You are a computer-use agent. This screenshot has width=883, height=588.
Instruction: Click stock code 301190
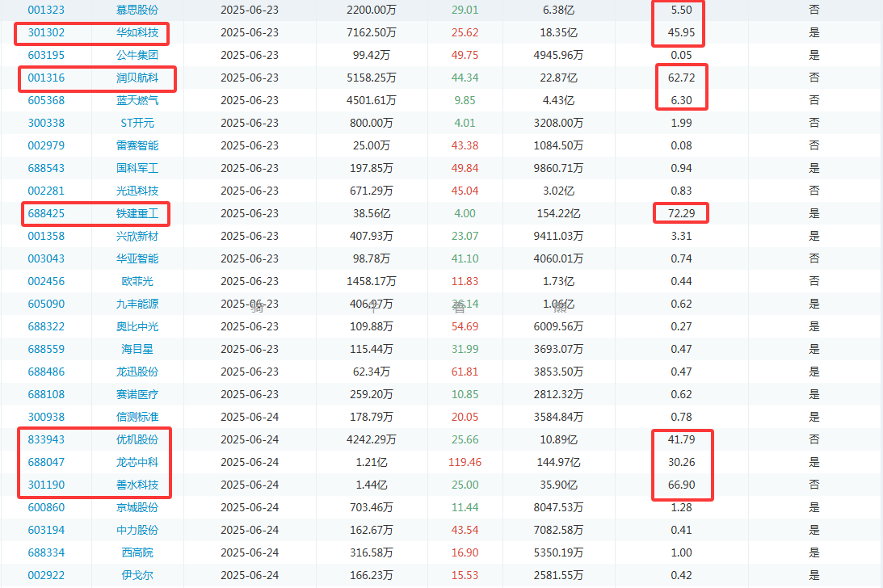point(46,485)
